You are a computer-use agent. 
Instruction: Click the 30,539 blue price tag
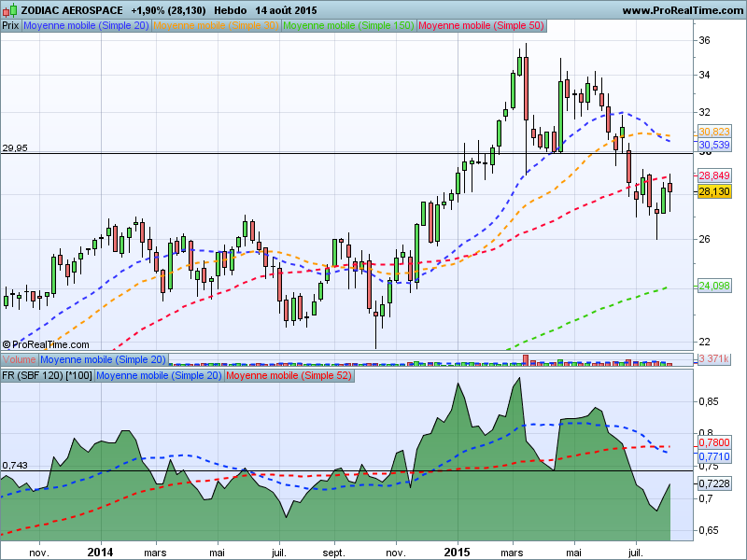714,145
